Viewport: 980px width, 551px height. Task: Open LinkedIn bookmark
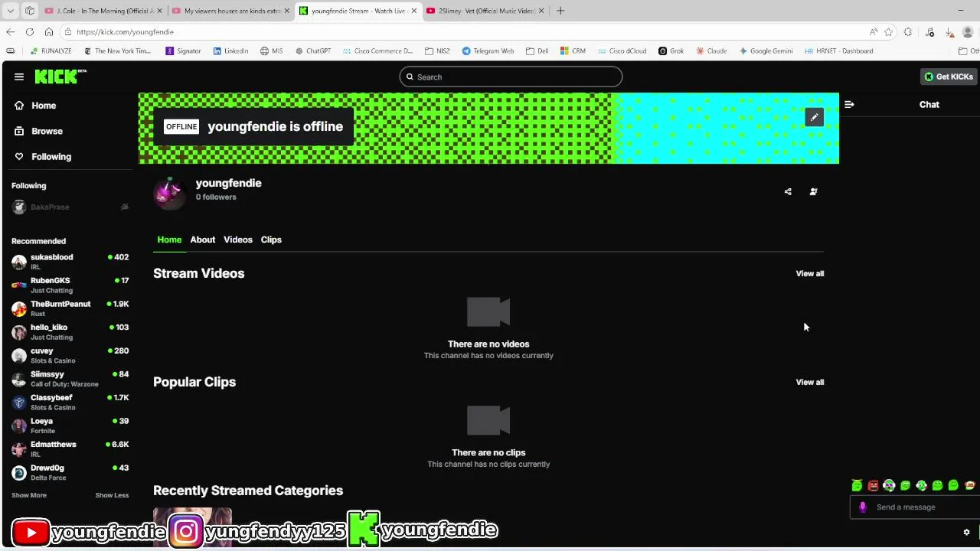click(x=230, y=51)
